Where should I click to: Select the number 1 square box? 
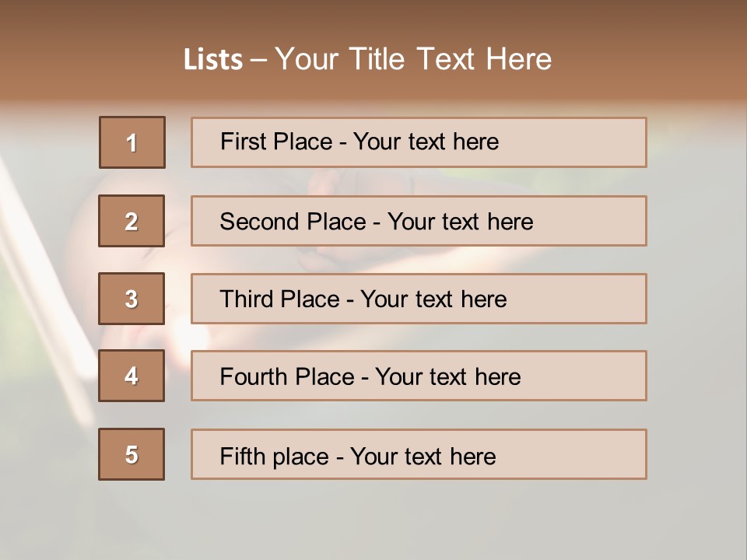(132, 142)
